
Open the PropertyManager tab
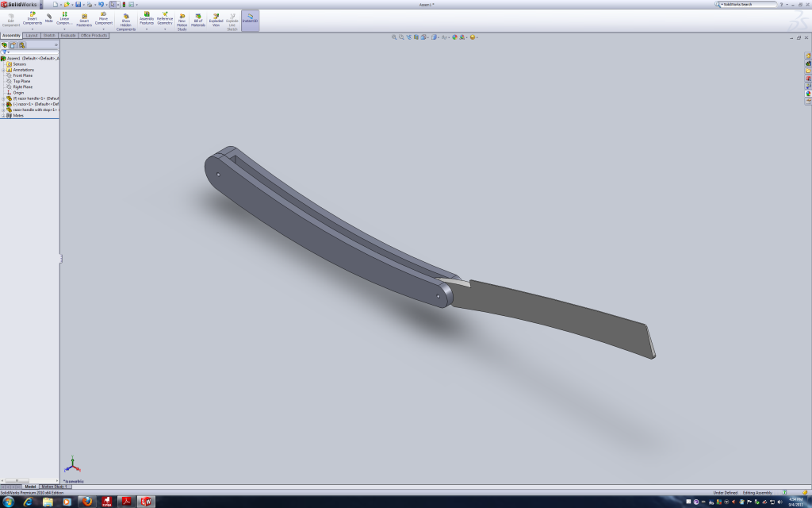[x=13, y=45]
